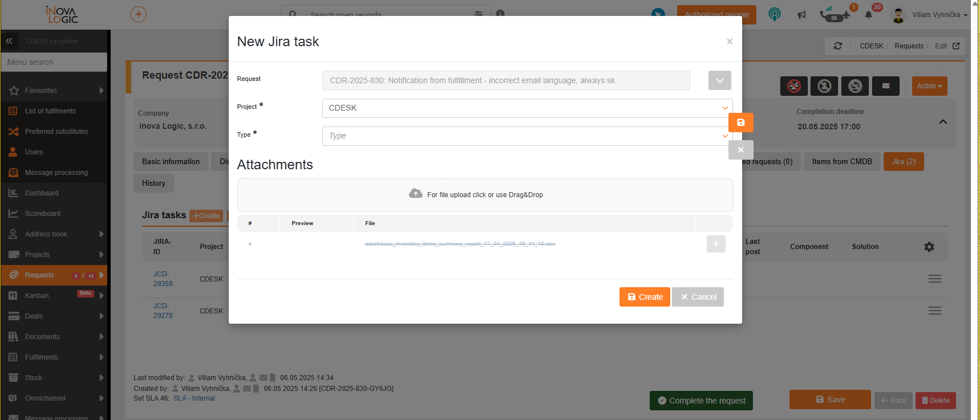This screenshot has height=420, width=980.
Task: Open the Action dropdown button
Action: 929,86
